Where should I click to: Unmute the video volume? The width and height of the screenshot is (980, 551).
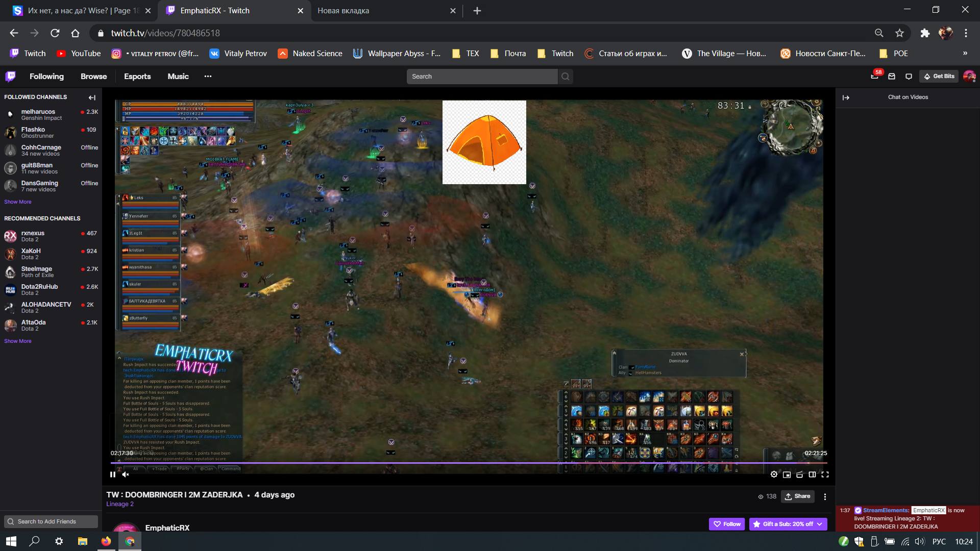click(x=126, y=474)
